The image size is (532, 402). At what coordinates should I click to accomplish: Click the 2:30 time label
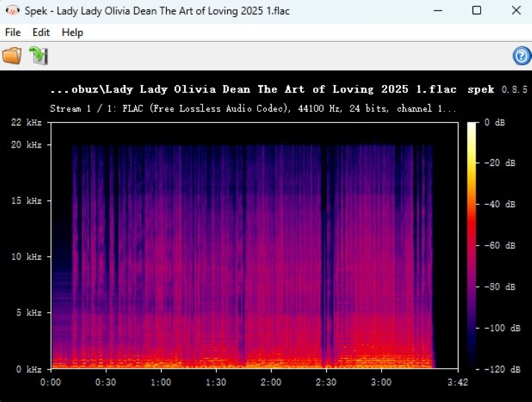click(x=326, y=382)
